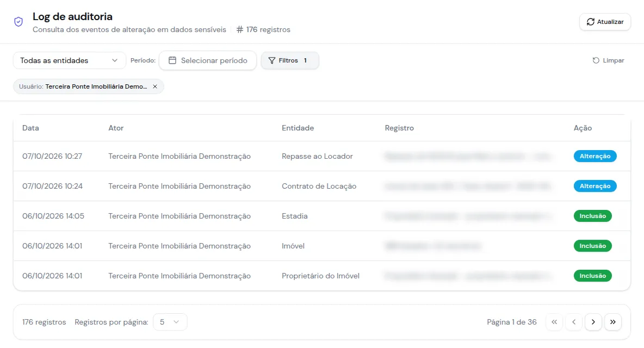The height and width of the screenshot is (348, 644).
Task: Click the Ação column header
Action: (583, 128)
